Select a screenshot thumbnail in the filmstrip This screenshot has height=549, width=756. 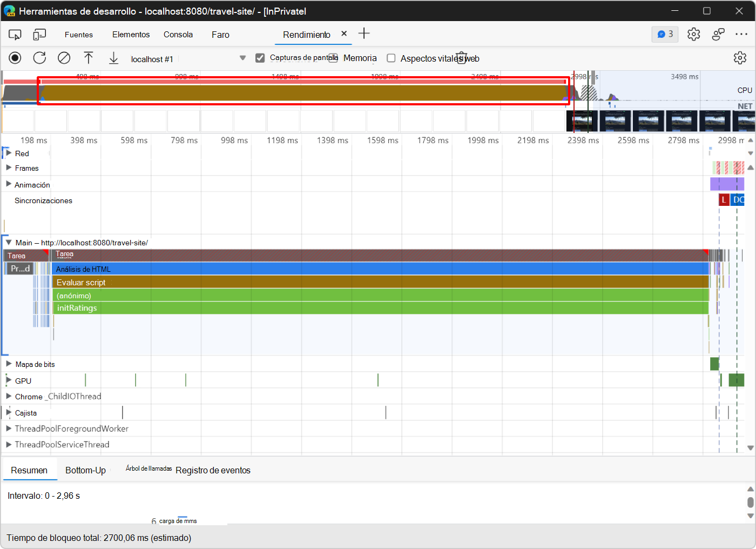[x=616, y=120]
